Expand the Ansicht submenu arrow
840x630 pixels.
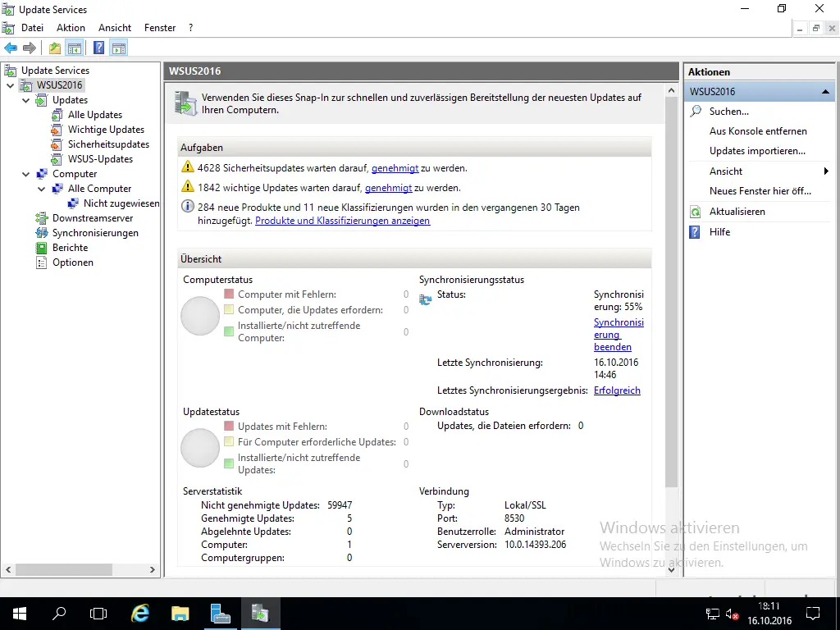pos(826,171)
